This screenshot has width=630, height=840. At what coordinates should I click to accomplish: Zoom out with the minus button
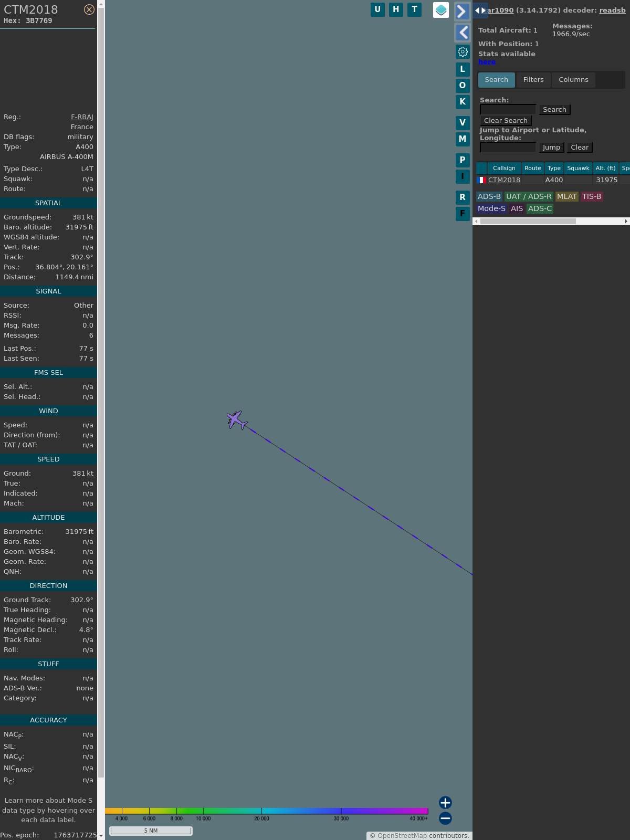click(x=445, y=818)
